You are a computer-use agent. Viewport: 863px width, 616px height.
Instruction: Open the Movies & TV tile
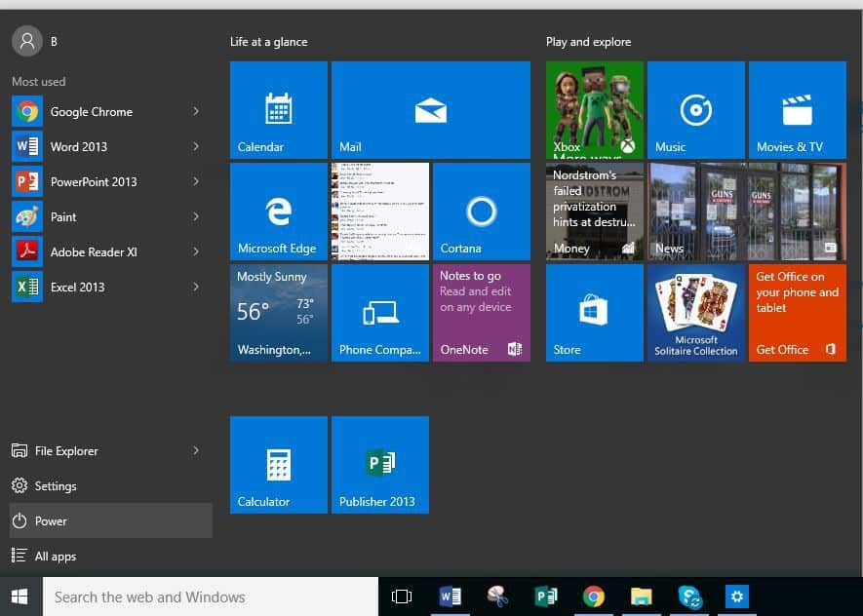click(x=797, y=109)
